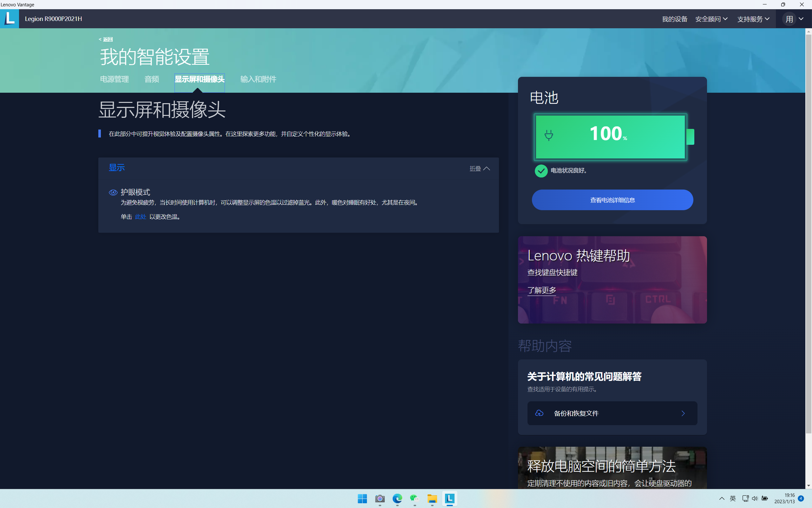
Task: Click Lenovo Vantage taskbar icon
Action: pyautogui.click(x=450, y=498)
